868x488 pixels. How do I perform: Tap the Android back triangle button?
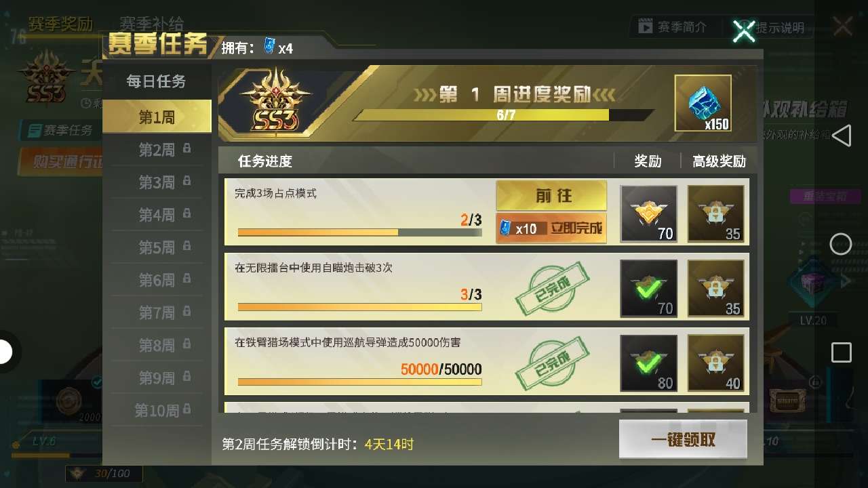841,135
